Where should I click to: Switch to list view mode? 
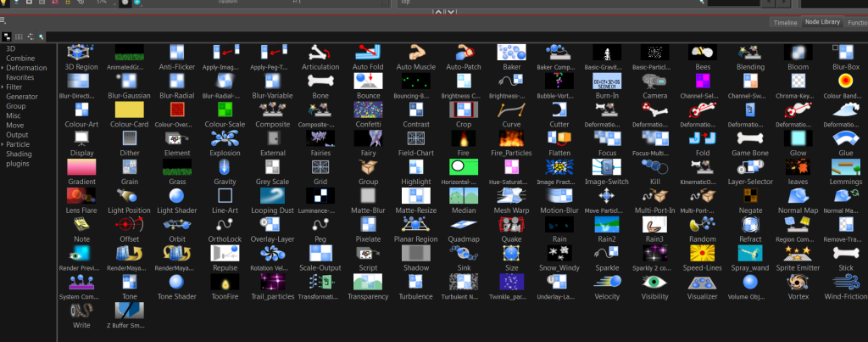coord(19,36)
